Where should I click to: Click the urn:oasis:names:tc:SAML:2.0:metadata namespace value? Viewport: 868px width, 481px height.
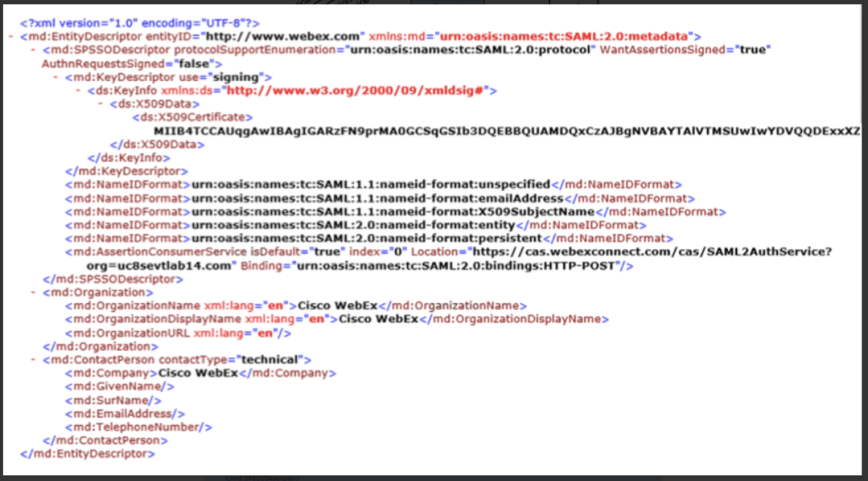point(565,36)
